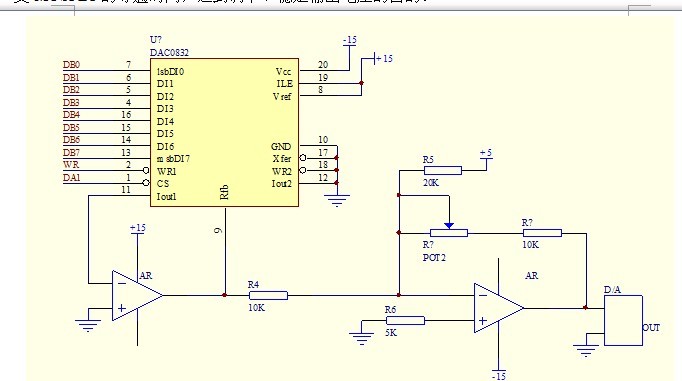This screenshot has width=682, height=381.
Task: Click the junction dot at Rfb and R4
Action: click(x=225, y=295)
